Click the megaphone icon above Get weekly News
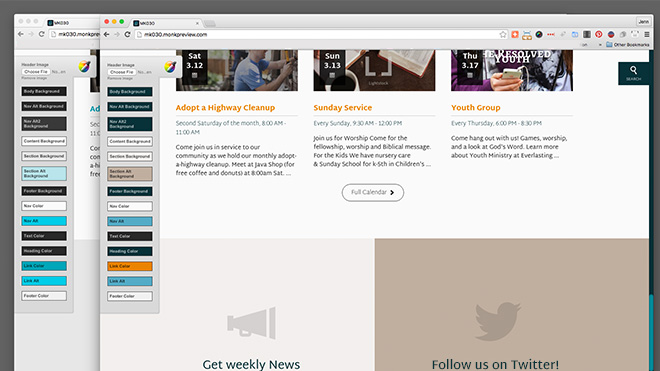660x371 pixels. tap(252, 323)
